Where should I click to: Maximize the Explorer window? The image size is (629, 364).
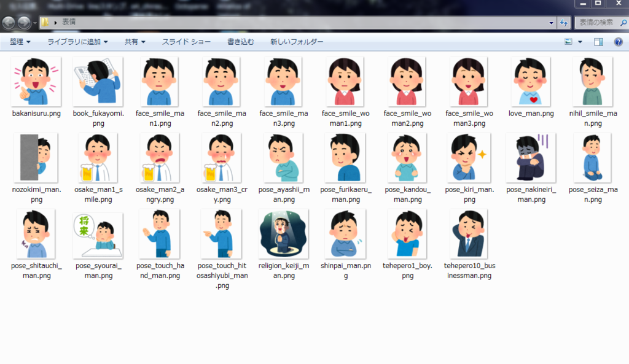(x=598, y=4)
